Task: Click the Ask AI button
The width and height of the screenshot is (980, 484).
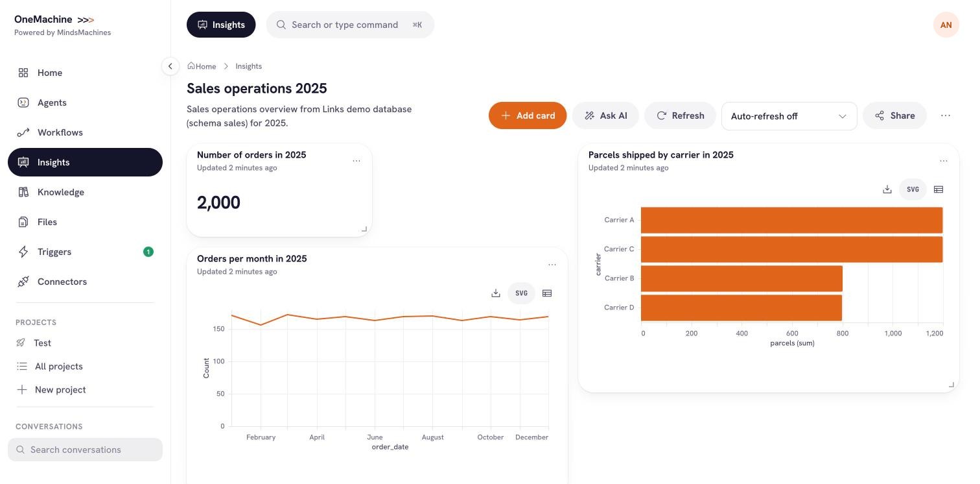Action: click(605, 115)
